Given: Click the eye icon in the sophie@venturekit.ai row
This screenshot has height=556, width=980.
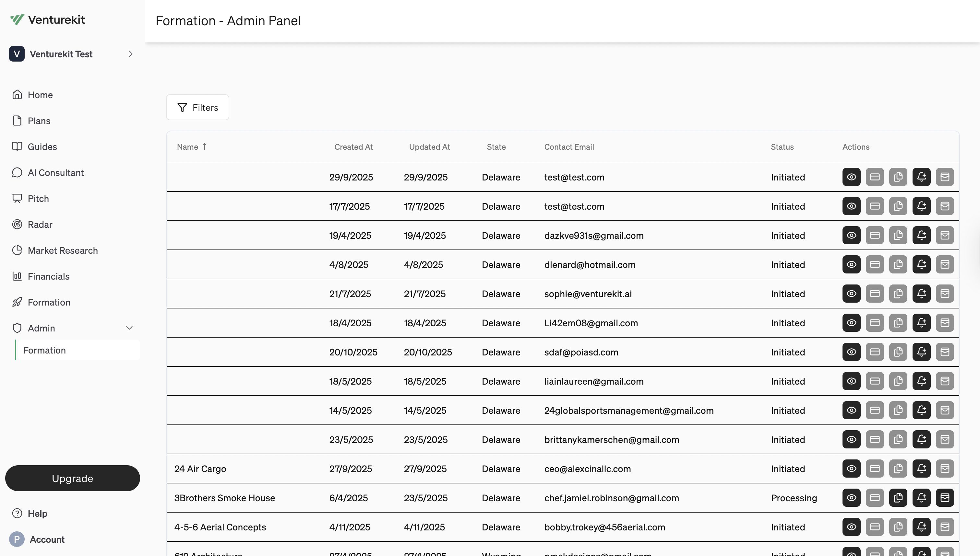Looking at the screenshot, I should (x=851, y=294).
